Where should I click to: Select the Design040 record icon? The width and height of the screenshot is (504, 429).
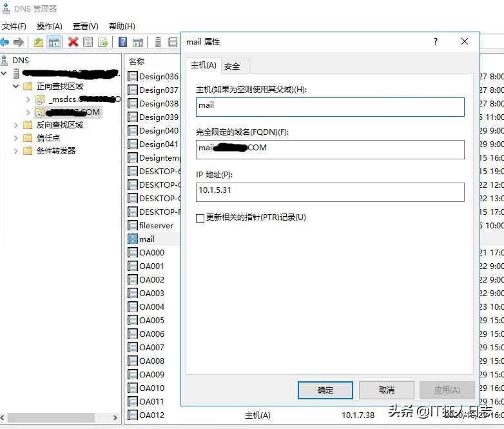(132, 130)
